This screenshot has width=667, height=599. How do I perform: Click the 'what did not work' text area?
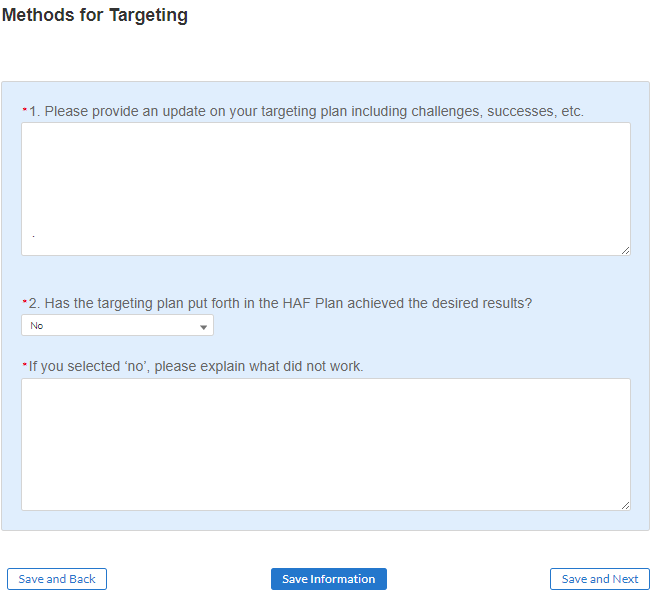325,444
